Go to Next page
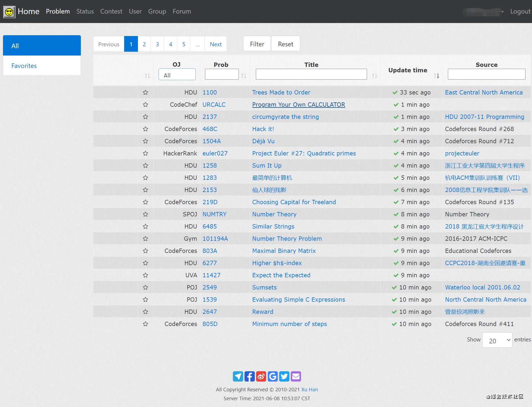The width and height of the screenshot is (532, 407). coord(216,44)
